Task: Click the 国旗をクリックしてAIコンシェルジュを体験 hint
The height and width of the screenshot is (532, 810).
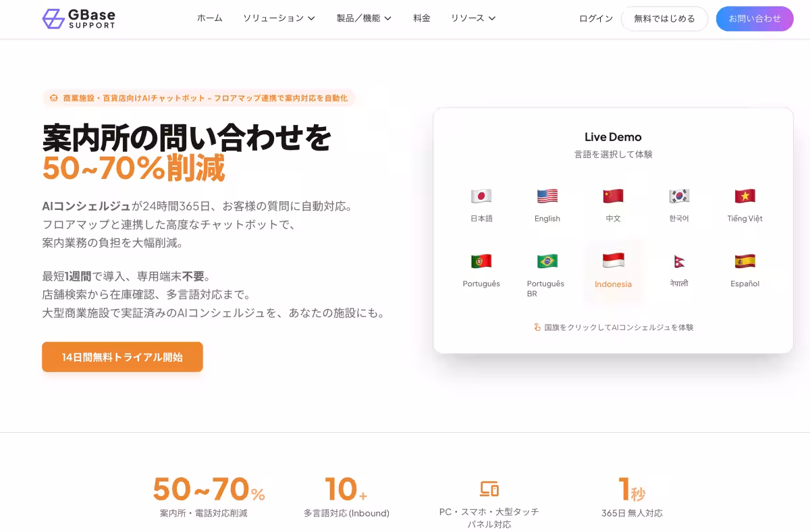Action: (618, 327)
